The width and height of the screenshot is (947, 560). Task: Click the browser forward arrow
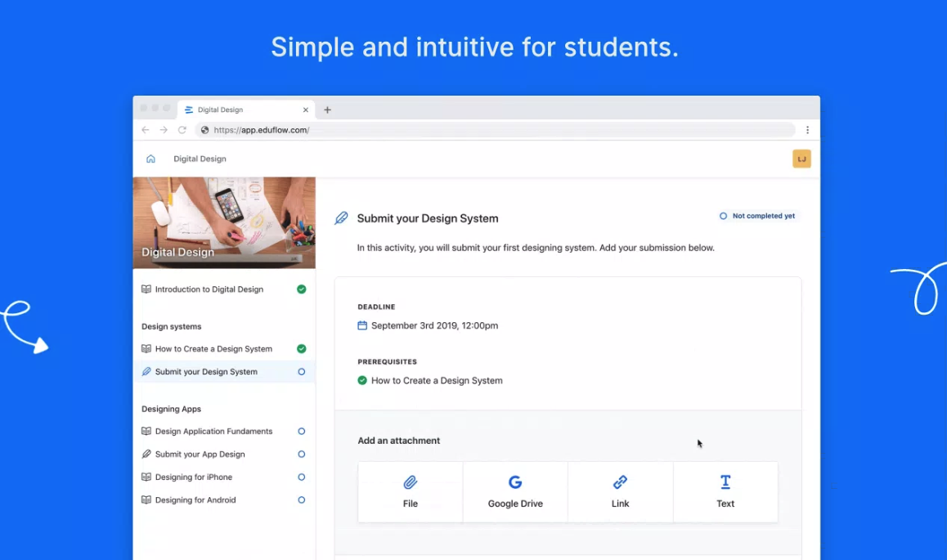coord(164,130)
